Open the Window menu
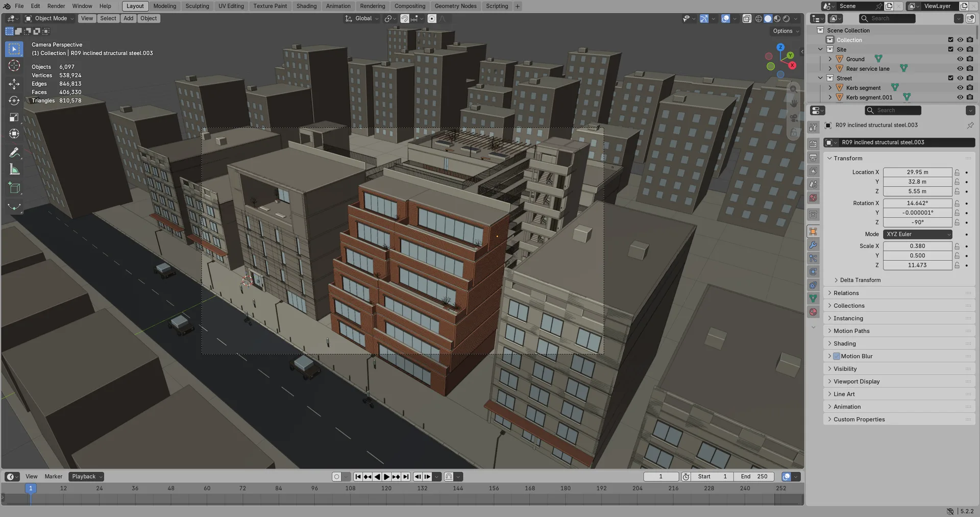 (82, 6)
